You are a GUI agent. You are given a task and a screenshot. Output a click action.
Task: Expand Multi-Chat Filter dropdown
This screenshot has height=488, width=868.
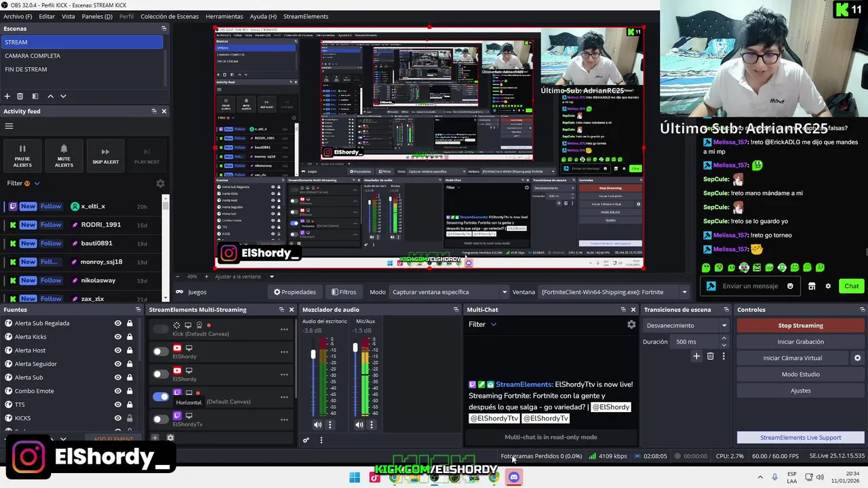[483, 325]
